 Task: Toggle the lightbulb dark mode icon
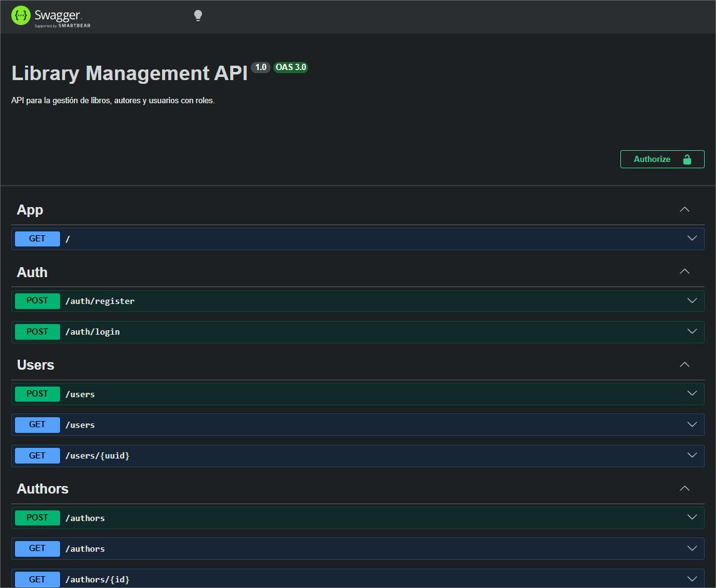click(x=198, y=16)
